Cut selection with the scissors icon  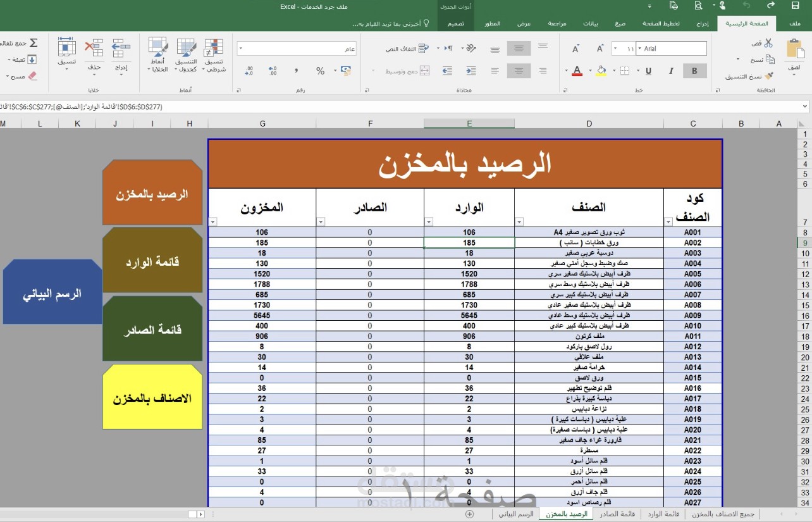768,43
